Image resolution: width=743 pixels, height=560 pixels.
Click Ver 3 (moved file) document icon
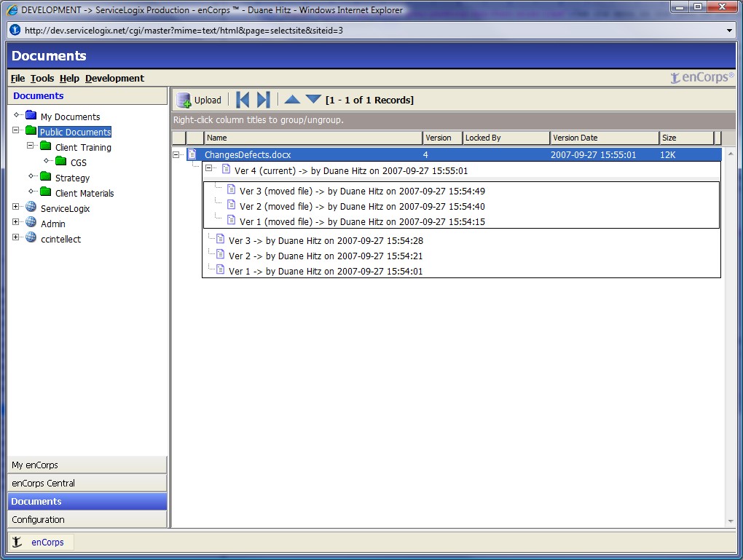coord(231,189)
